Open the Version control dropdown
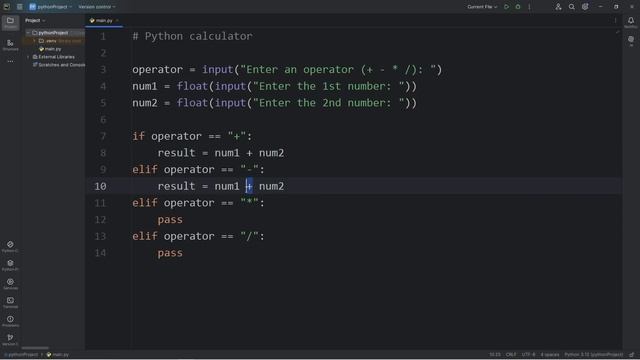Image resolution: width=640 pixels, height=360 pixels. (97, 7)
